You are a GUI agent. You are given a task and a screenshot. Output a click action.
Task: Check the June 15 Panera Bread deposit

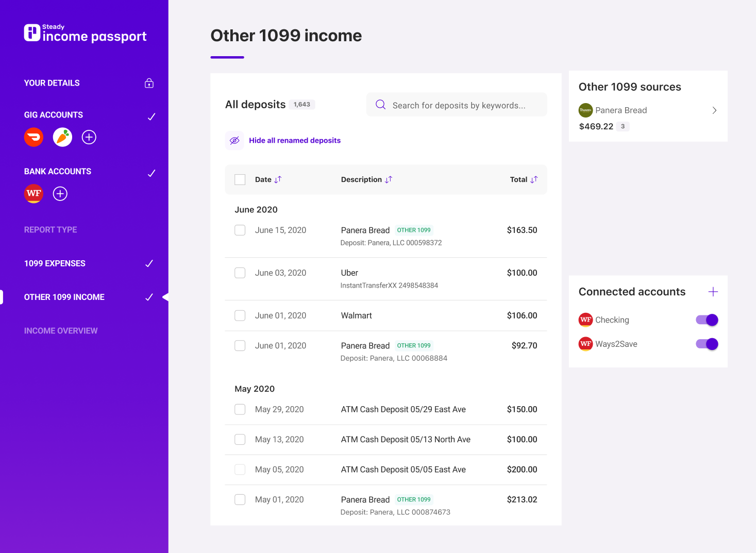point(240,230)
